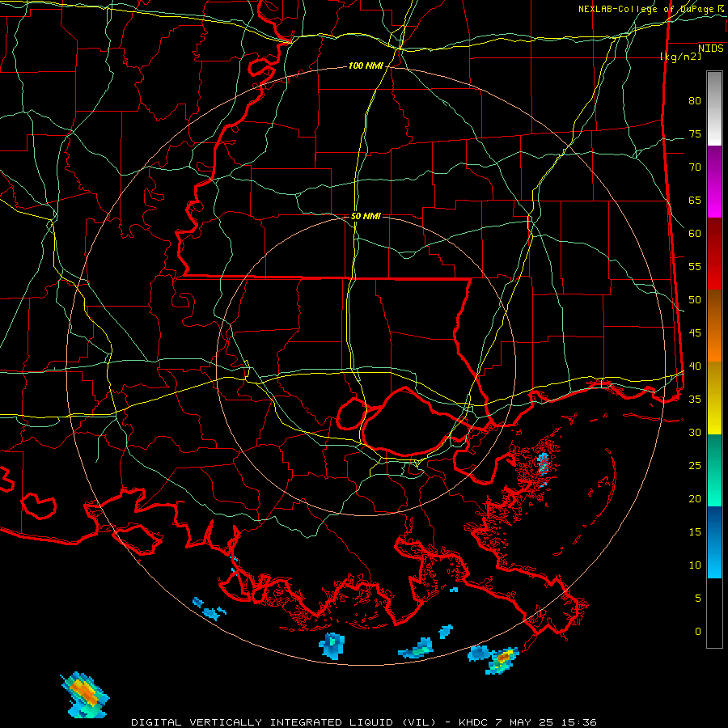Click the light blue echo over the eastern marshes
728x728 pixels.
pos(543,465)
